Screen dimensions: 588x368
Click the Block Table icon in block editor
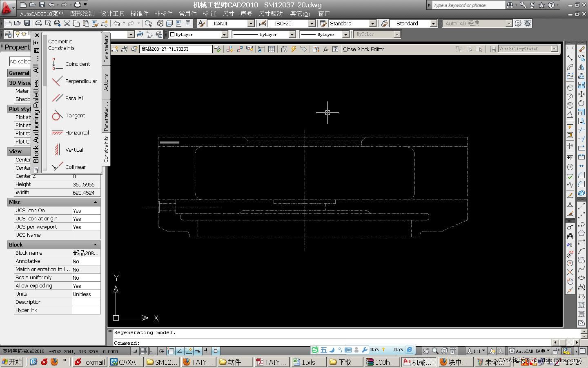(271, 49)
